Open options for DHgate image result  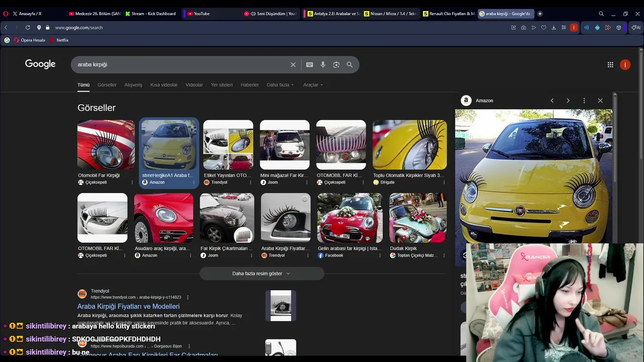444,183
